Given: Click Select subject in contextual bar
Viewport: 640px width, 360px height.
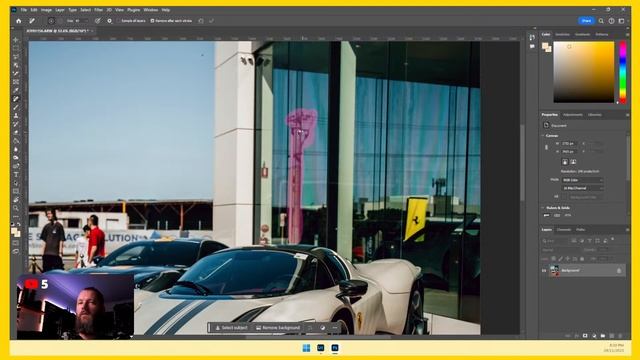Looking at the screenshot, I should pos(231,328).
